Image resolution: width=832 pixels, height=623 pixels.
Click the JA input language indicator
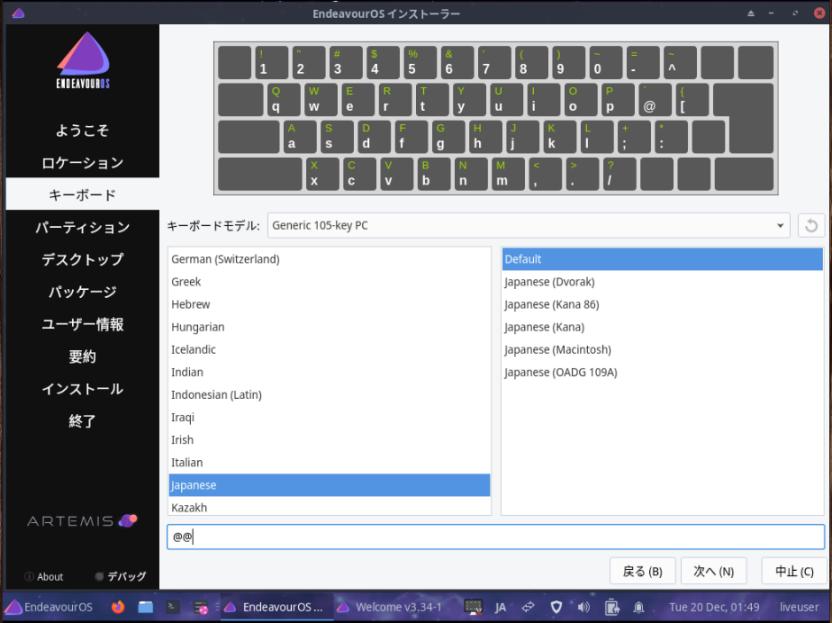[500, 607]
